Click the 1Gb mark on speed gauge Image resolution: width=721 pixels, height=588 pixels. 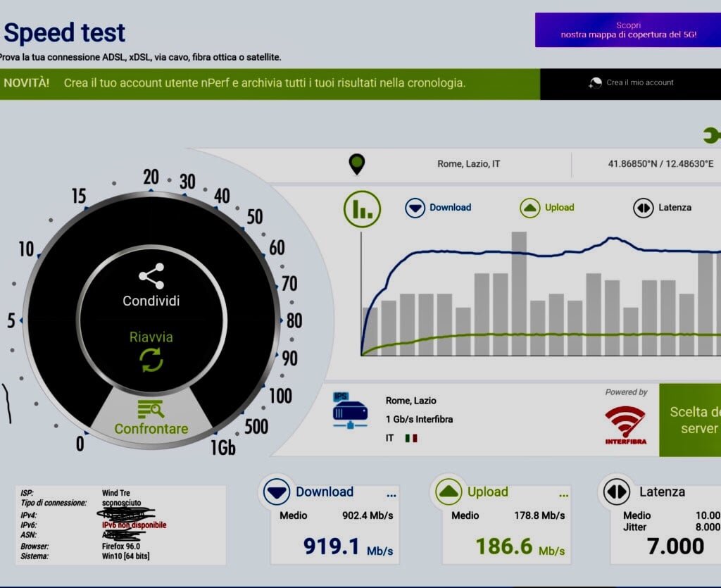(x=223, y=447)
